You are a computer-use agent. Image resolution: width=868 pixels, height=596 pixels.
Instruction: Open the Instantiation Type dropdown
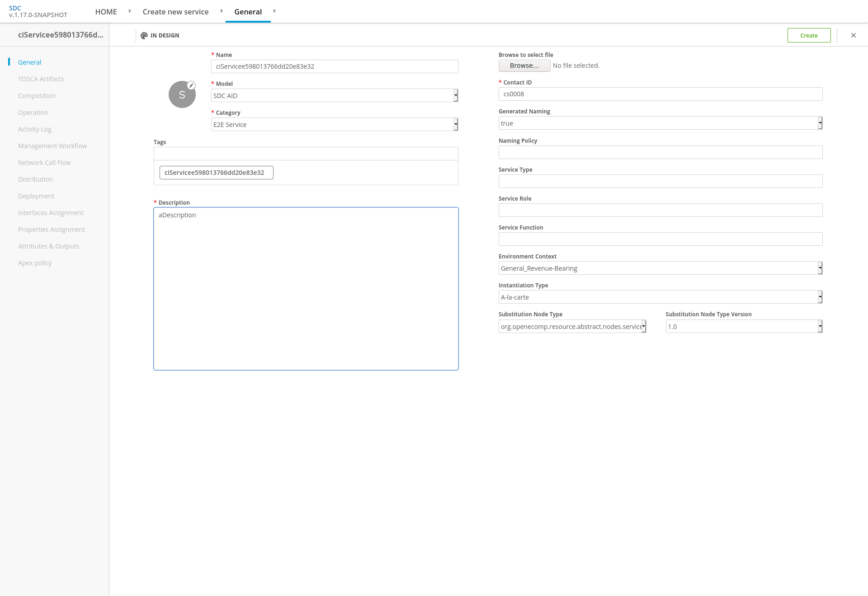[660, 297]
